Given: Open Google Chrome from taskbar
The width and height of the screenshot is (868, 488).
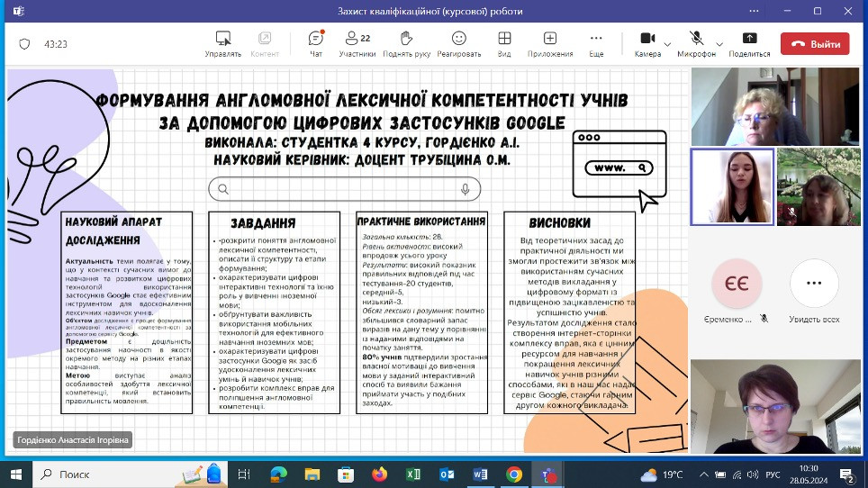Looking at the screenshot, I should pyautogui.click(x=514, y=474).
